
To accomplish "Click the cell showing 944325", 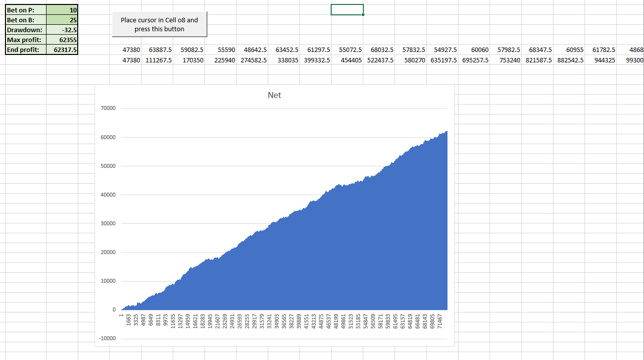I will pyautogui.click(x=600, y=60).
